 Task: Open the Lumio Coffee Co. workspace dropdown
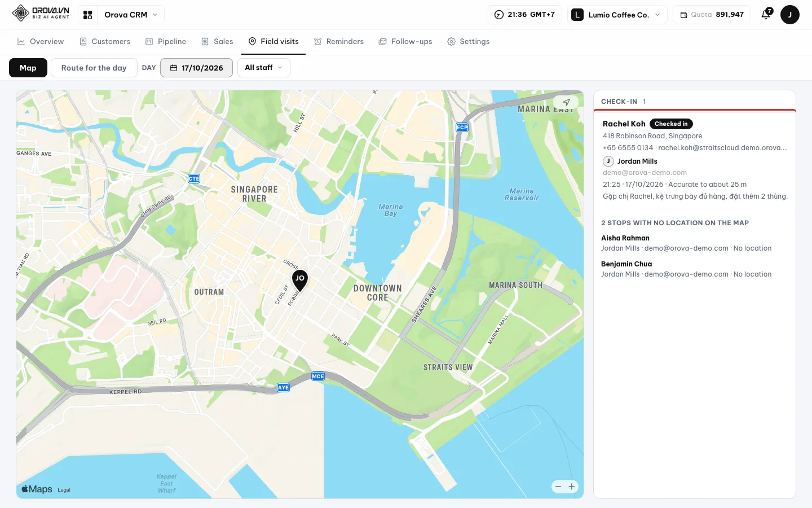coord(617,15)
